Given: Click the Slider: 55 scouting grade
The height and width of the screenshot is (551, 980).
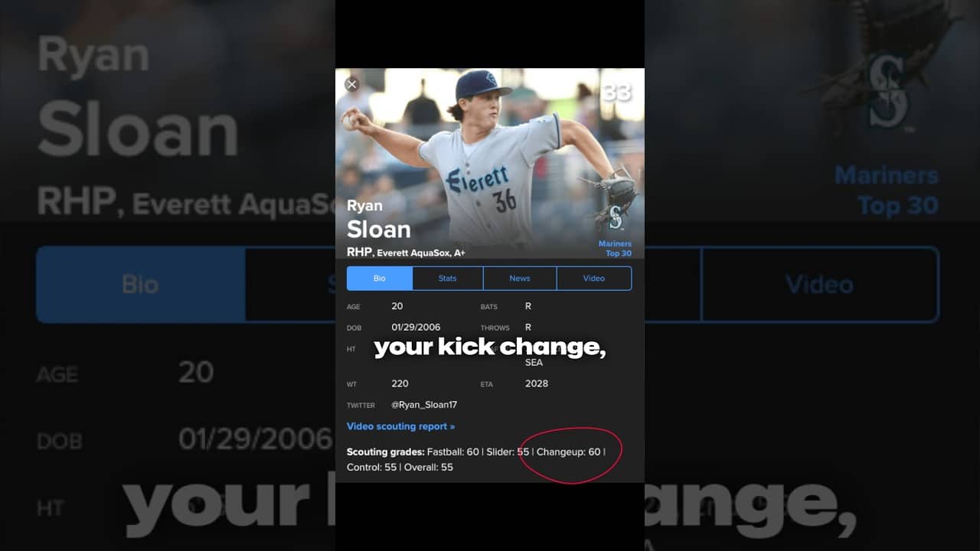Looking at the screenshot, I should click(x=508, y=452).
